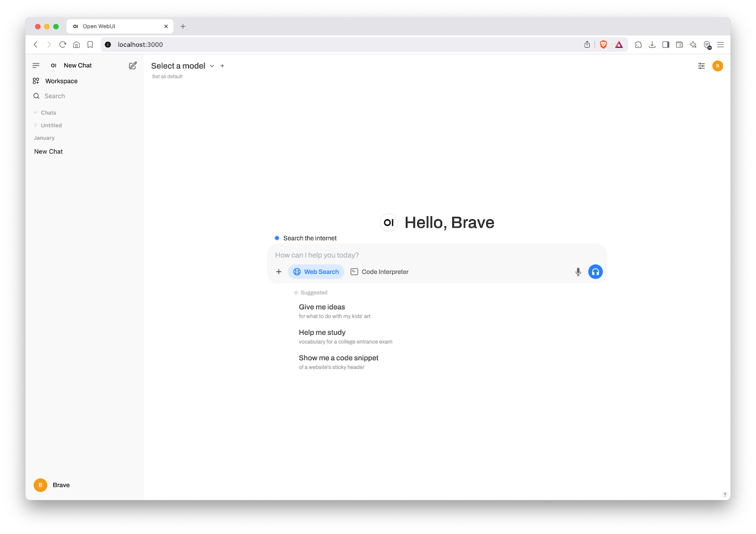Image resolution: width=756 pixels, height=534 pixels.
Task: Select Show me a code snippet suggestion
Action: 339,362
